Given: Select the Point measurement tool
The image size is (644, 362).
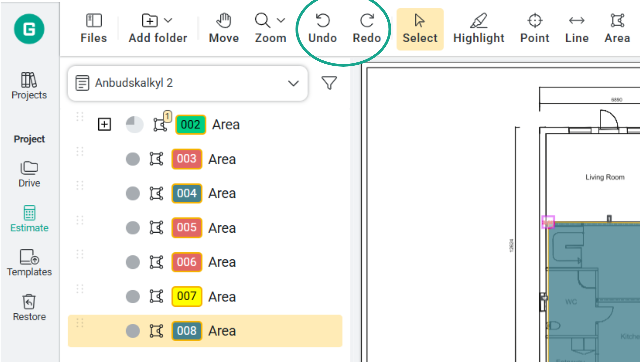Looking at the screenshot, I should point(535,29).
